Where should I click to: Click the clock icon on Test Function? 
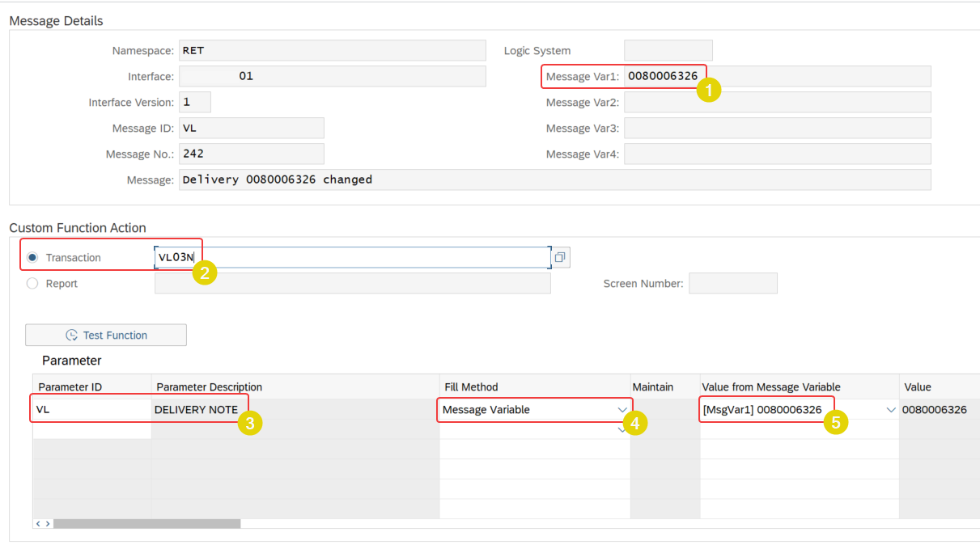click(72, 335)
